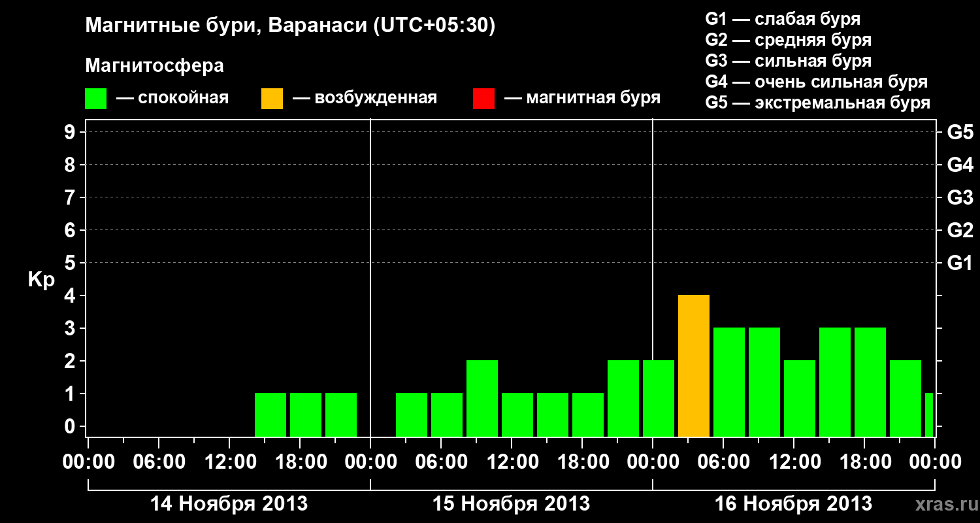The width and height of the screenshot is (980, 523).
Task: Click the Kp axis value 5
Action: pos(71,263)
